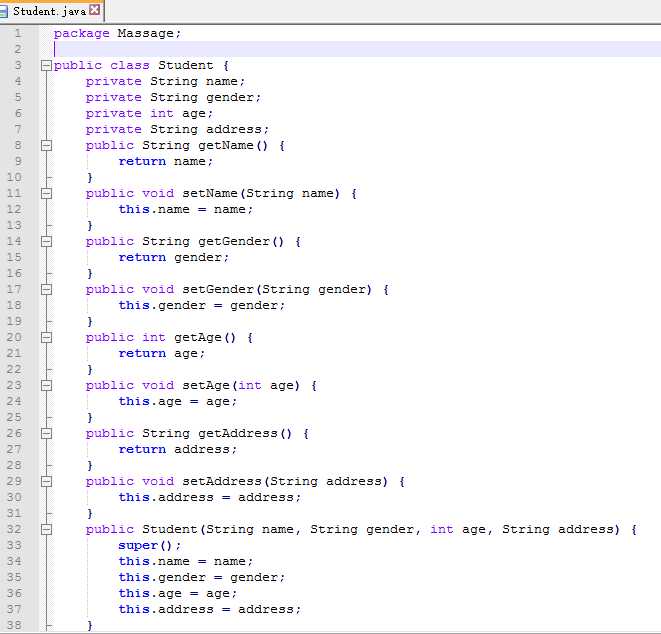This screenshot has width=661, height=634.
Task: Click 'getAddress()' method name
Action: coord(245,434)
